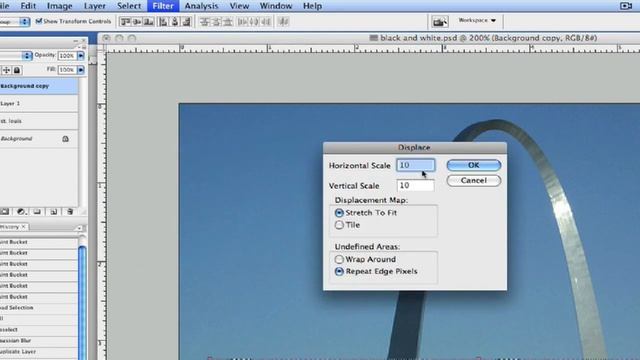
Task: Select the Load Selection history state
Action: click(x=39, y=308)
